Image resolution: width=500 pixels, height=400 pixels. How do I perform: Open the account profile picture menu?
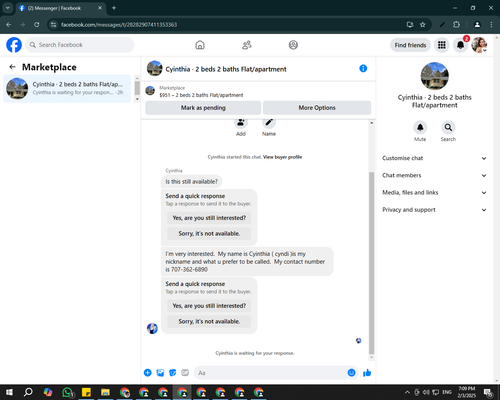479,45
